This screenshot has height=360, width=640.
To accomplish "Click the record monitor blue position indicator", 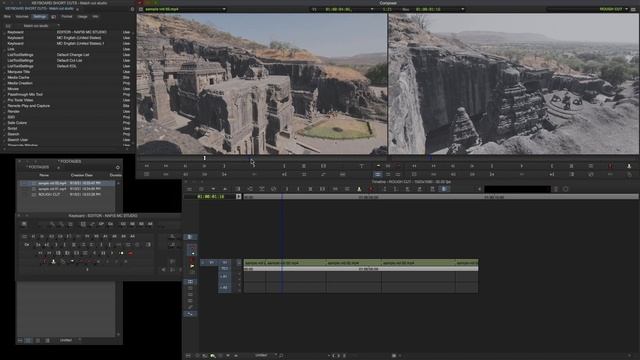I will click(x=430, y=158).
